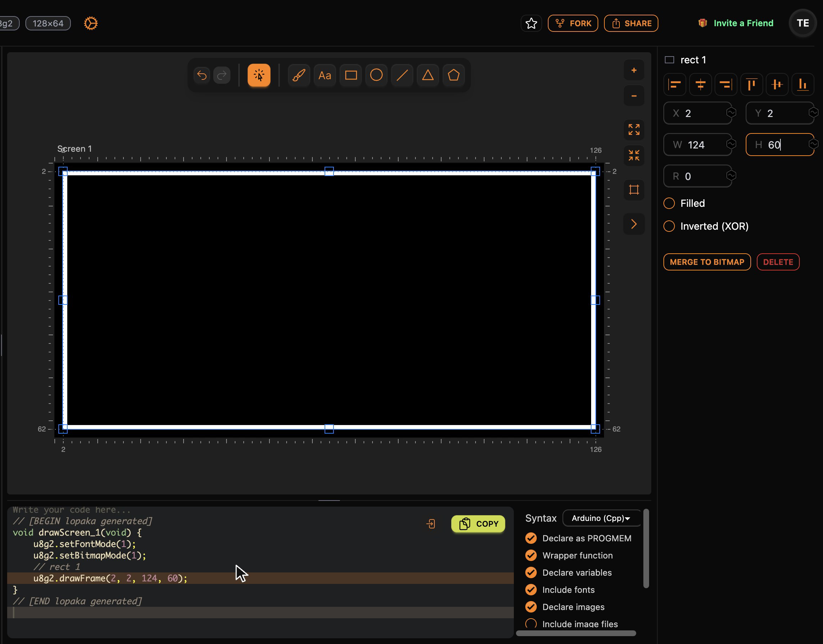
Task: Select the polygon drawing tool
Action: [x=453, y=75]
